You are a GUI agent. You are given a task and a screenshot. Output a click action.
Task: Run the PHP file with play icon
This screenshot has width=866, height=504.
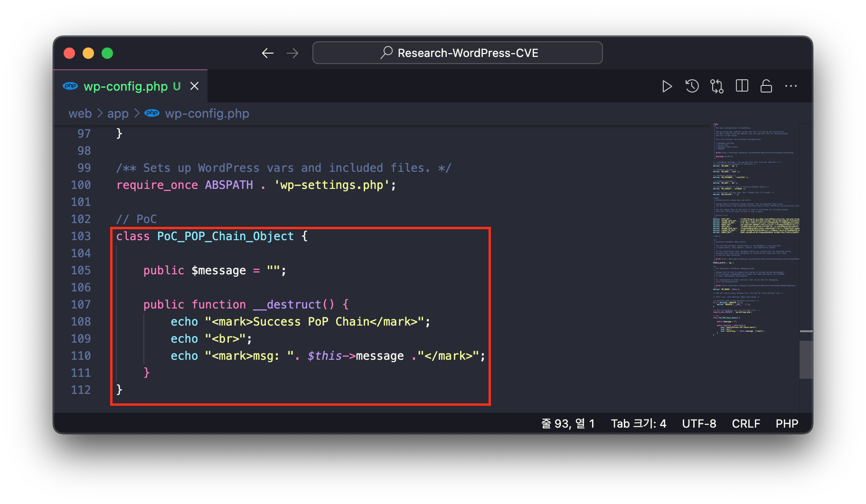pos(667,86)
